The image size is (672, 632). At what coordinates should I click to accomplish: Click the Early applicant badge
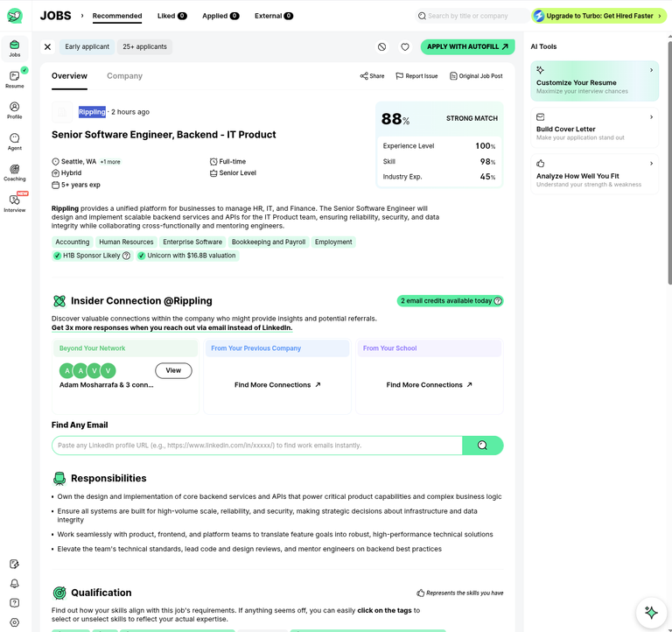(87, 46)
